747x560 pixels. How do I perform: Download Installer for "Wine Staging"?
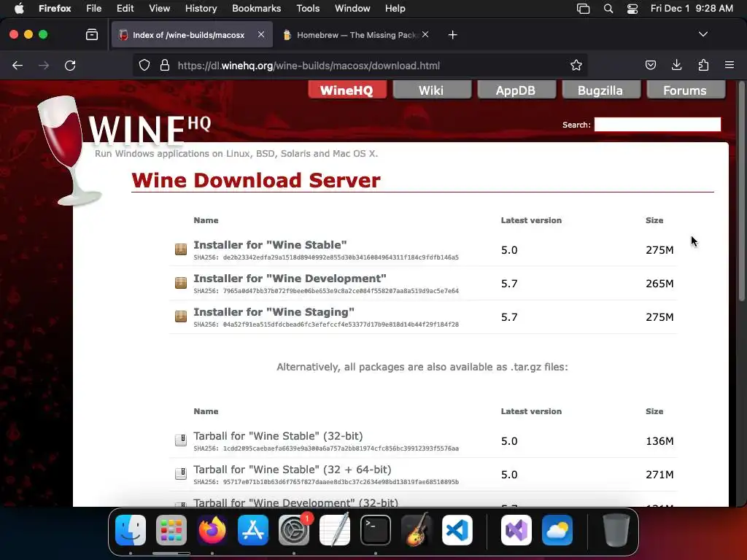click(274, 312)
